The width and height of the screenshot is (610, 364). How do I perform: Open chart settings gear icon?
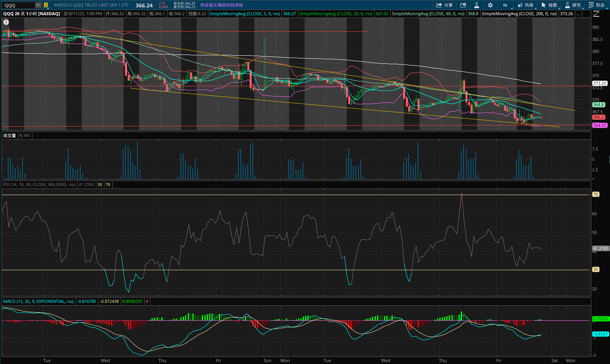490,5
